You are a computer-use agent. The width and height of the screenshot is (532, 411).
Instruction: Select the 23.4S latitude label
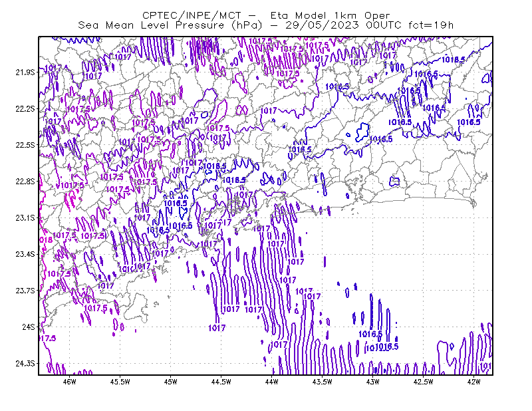pos(25,254)
